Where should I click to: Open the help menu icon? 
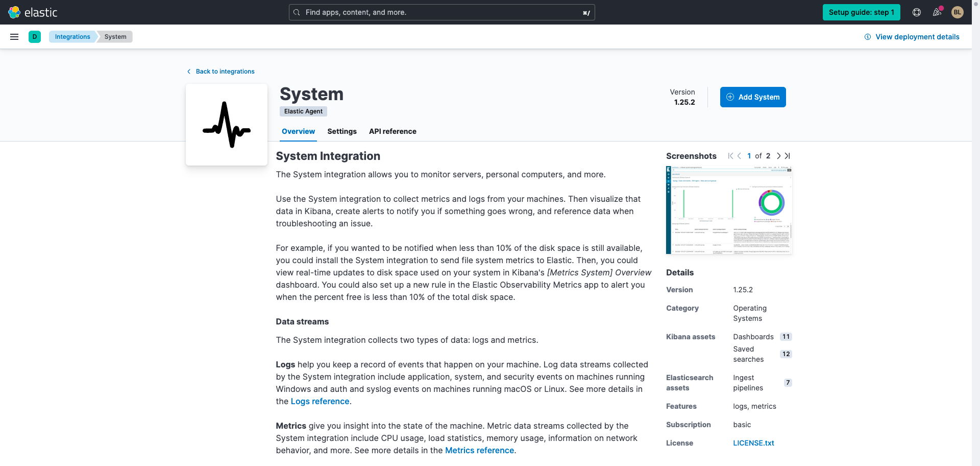click(x=917, y=12)
